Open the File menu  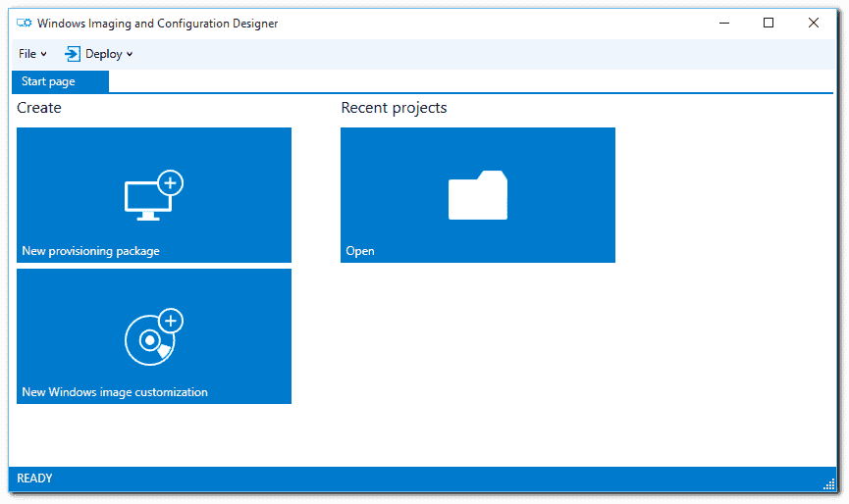click(32, 54)
